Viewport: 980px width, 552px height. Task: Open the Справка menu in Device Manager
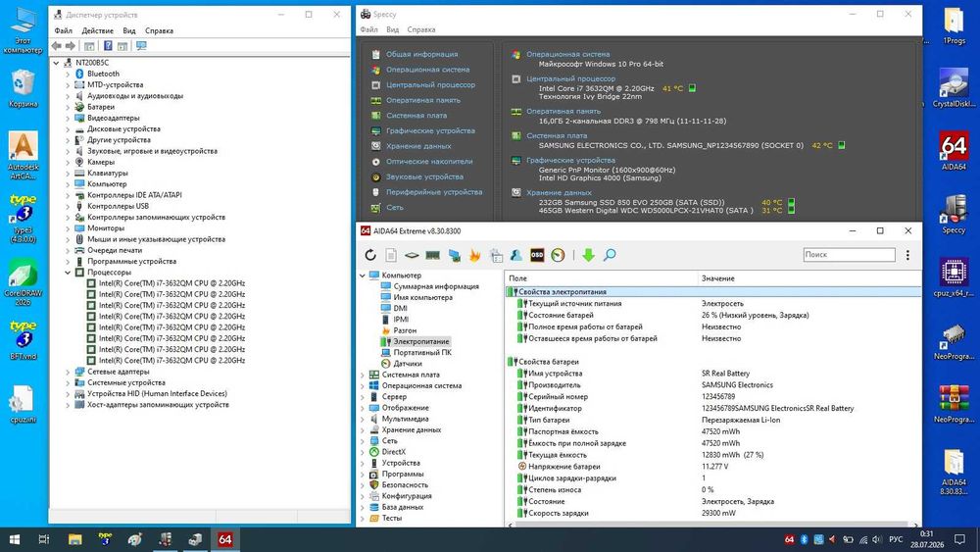[x=159, y=30]
